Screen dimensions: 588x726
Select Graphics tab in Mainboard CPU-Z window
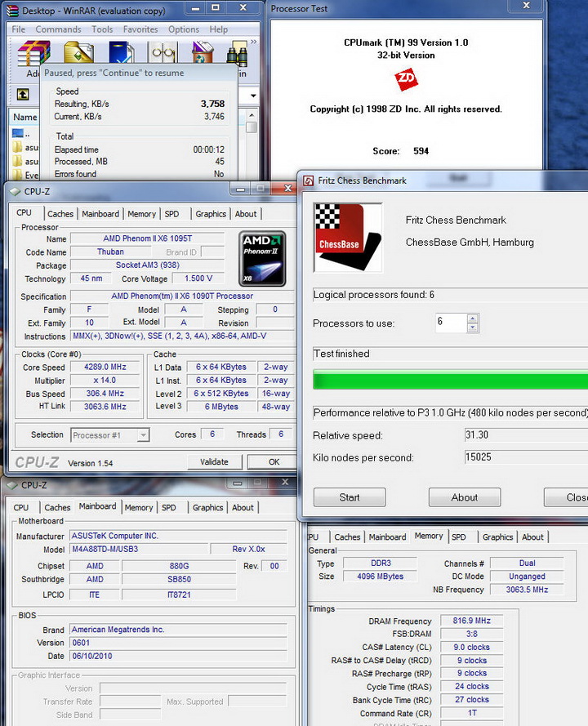tap(208, 507)
